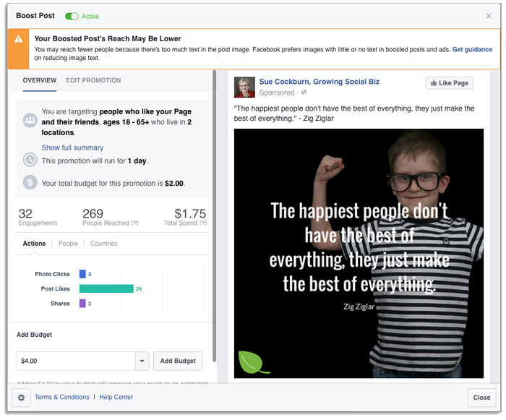Viewport: 506px width, 420px height.
Task: Click the Close button
Action: [x=481, y=398]
